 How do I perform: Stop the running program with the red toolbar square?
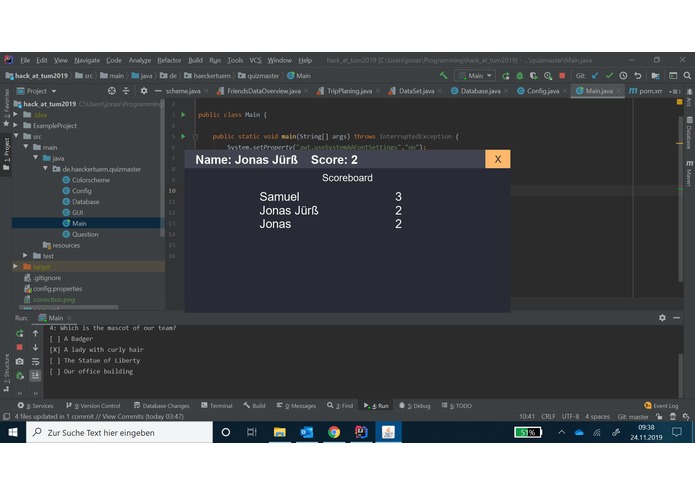tap(562, 76)
